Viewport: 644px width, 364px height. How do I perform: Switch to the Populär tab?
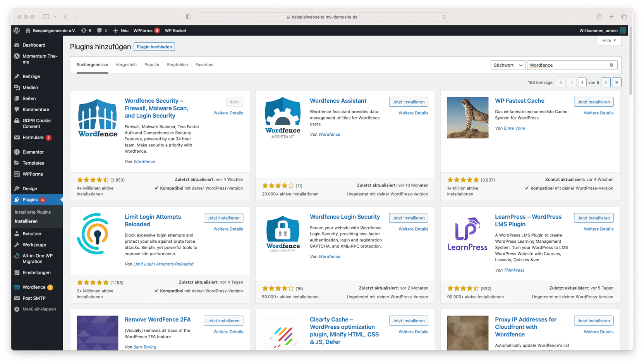click(152, 65)
